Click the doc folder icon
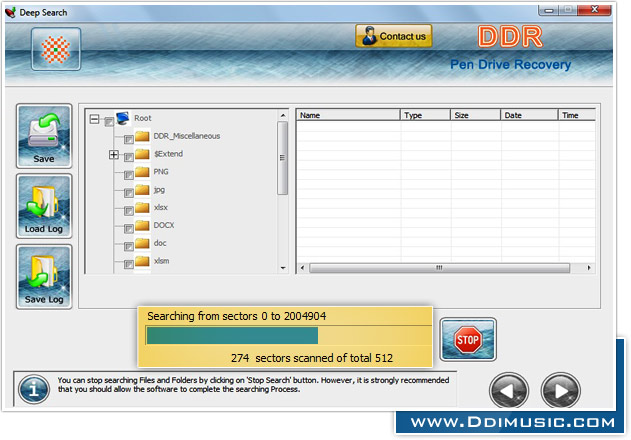Screen dimensions: 631x440 142,243
